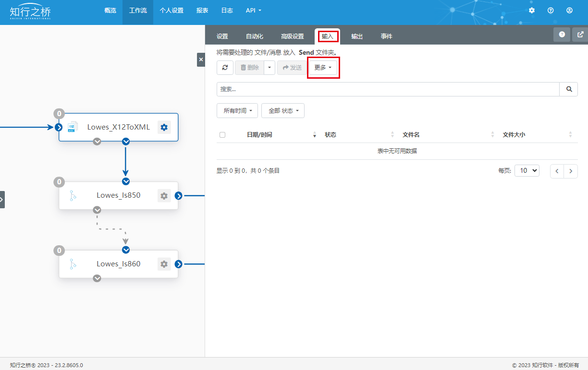Toggle the select-all checkbox in table header
The width and height of the screenshot is (588, 370).
click(x=222, y=135)
